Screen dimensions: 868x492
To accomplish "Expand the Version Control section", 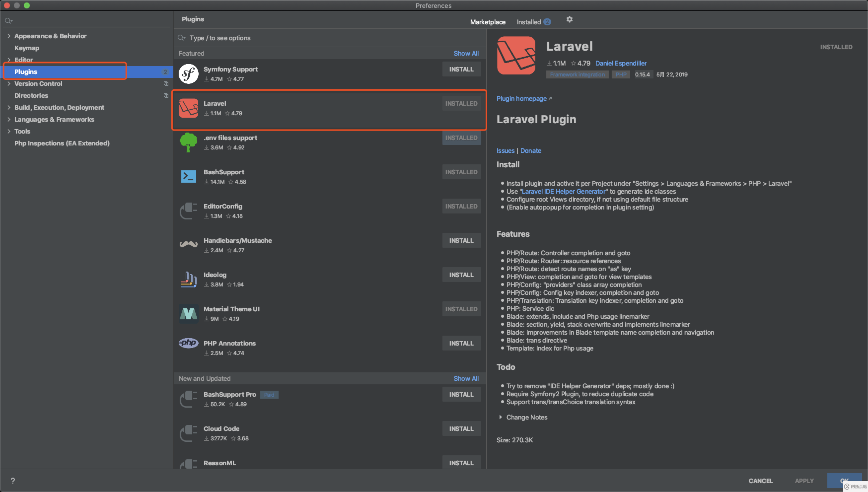I will (9, 83).
